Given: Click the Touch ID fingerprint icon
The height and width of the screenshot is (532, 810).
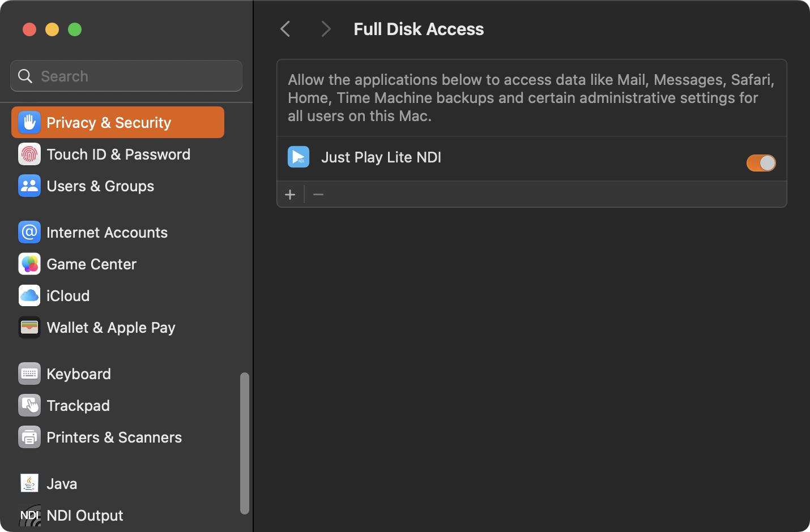Looking at the screenshot, I should tap(29, 154).
